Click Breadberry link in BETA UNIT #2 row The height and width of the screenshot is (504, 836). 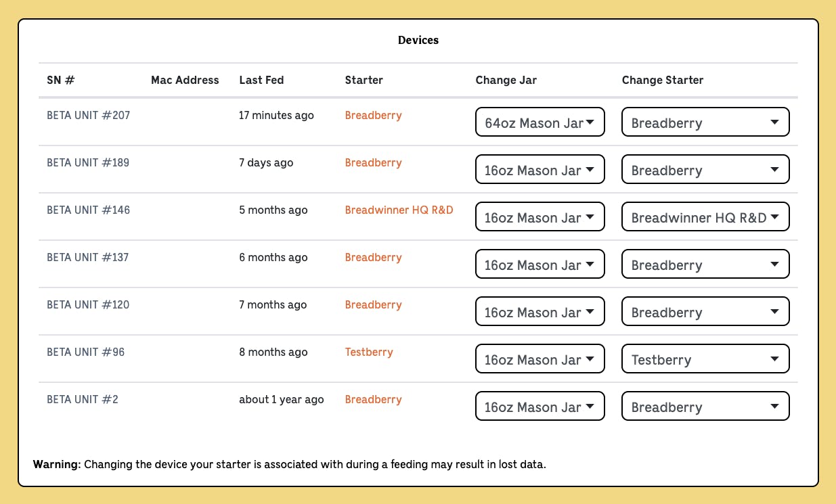[373, 399]
